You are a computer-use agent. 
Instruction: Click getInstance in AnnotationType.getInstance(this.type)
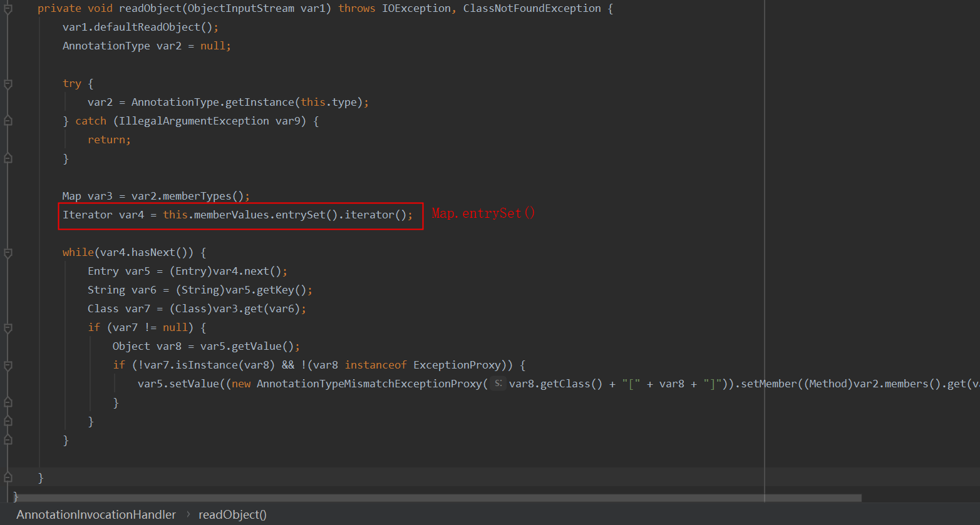(260, 102)
